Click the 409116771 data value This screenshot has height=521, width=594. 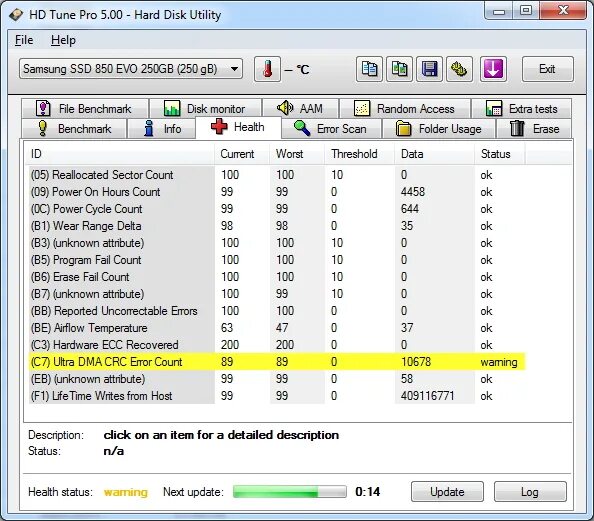[427, 396]
